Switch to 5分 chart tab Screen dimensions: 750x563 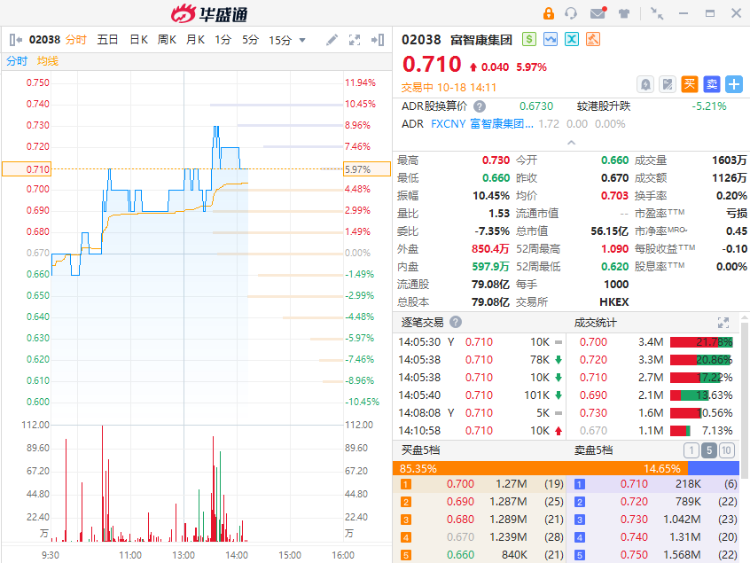click(250, 40)
